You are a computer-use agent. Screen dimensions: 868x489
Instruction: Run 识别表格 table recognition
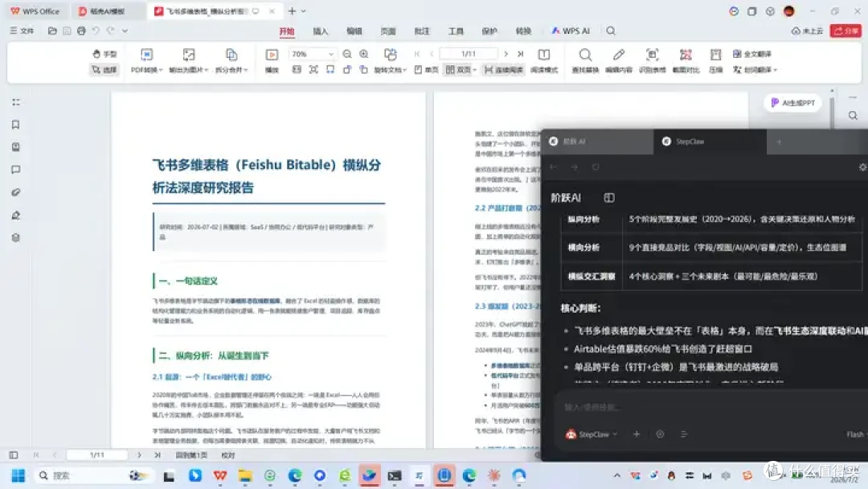652,61
